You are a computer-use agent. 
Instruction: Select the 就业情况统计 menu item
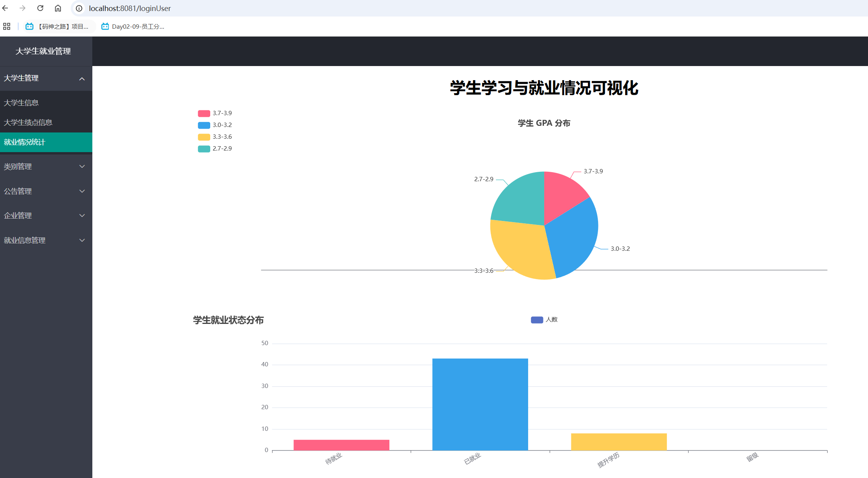click(25, 142)
